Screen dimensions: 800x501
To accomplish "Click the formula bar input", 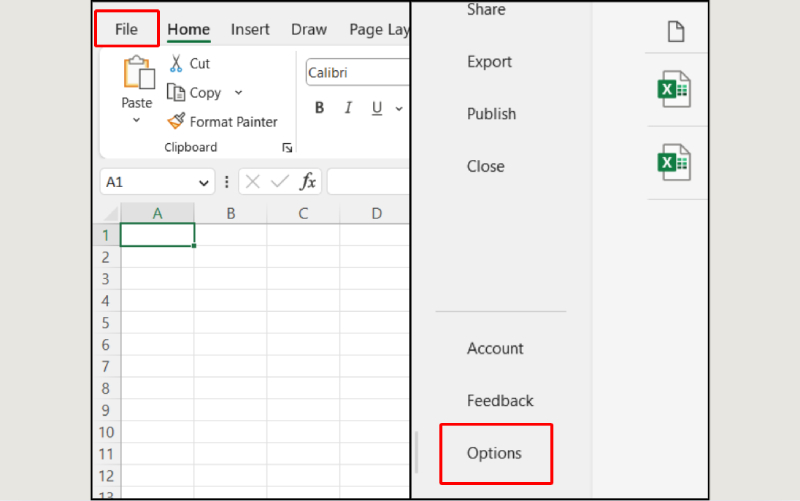I will pyautogui.click(x=368, y=182).
